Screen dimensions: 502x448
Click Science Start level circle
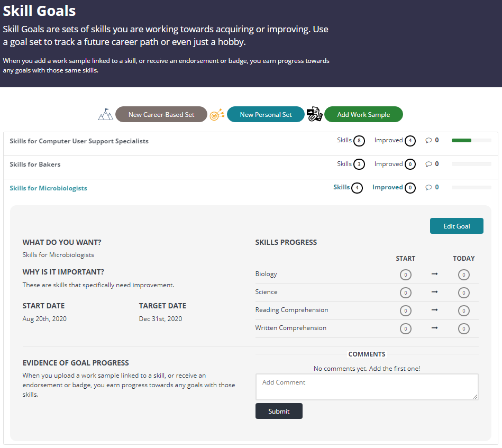(x=405, y=292)
